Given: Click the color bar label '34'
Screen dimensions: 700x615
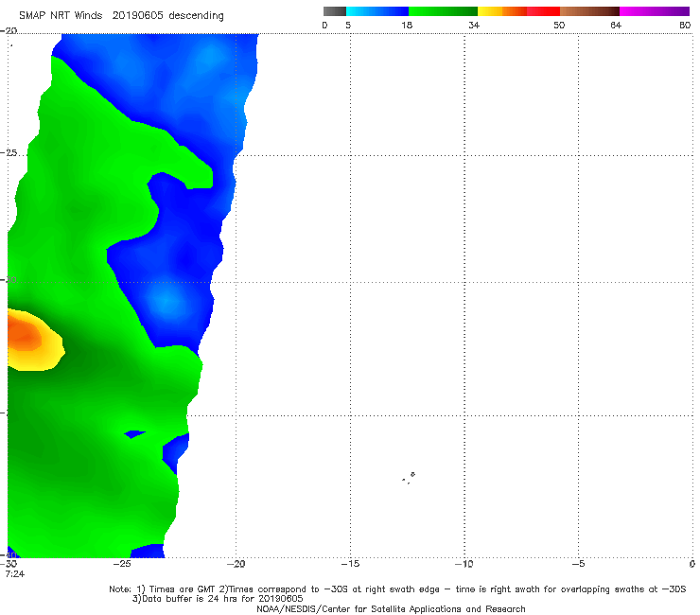Looking at the screenshot, I should (474, 26).
